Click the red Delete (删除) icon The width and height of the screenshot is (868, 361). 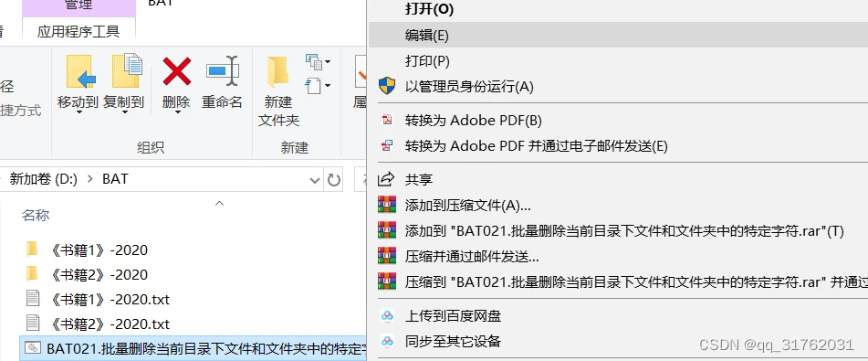point(176,71)
